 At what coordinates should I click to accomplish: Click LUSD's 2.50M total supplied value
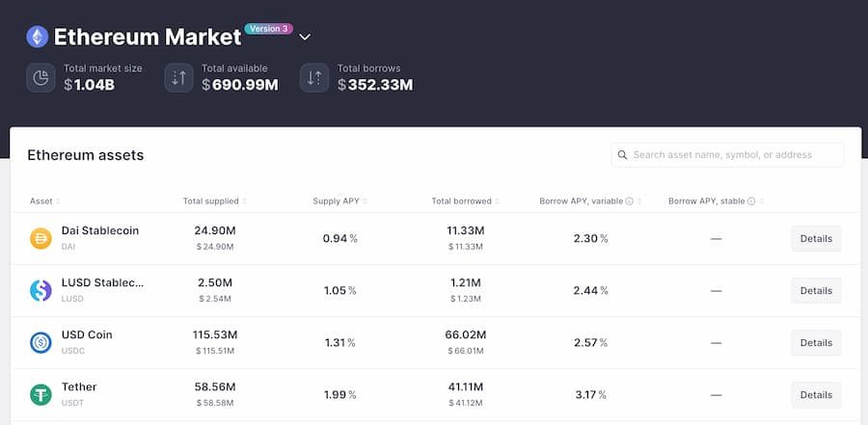(215, 282)
